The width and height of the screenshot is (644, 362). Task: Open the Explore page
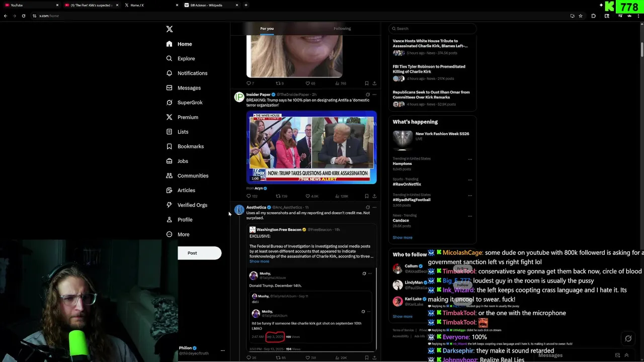(x=181, y=58)
